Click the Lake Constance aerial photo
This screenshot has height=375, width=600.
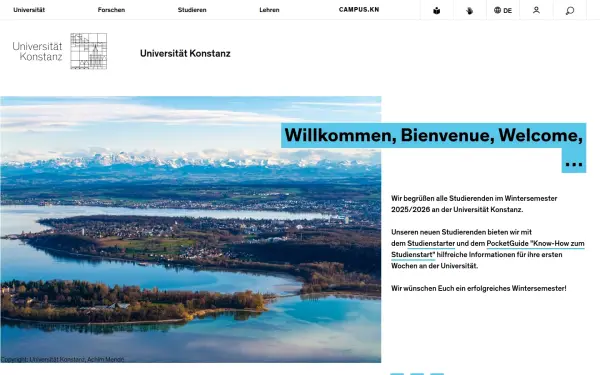point(191,229)
